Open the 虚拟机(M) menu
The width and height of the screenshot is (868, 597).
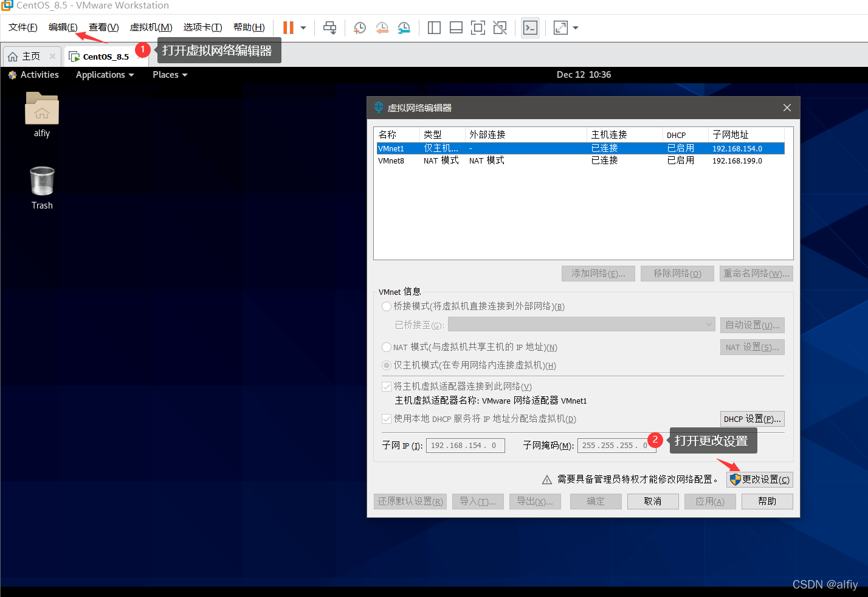151,27
